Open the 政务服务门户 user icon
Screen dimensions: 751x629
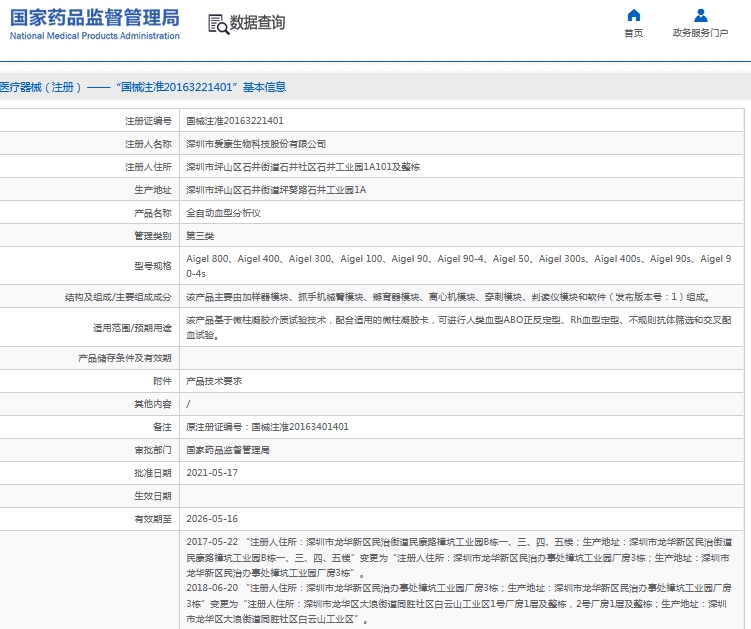click(x=701, y=16)
